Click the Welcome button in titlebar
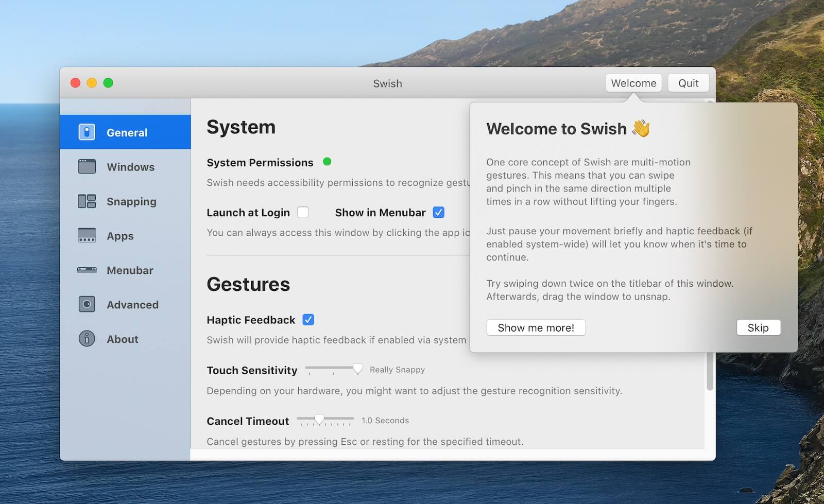This screenshot has width=824, height=504. (633, 83)
